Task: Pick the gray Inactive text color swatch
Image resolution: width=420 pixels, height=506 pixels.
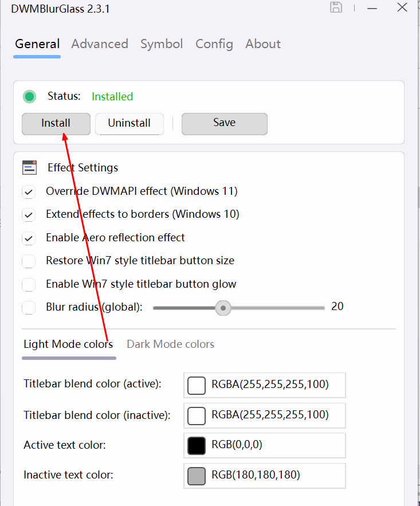Action: pyautogui.click(x=197, y=476)
